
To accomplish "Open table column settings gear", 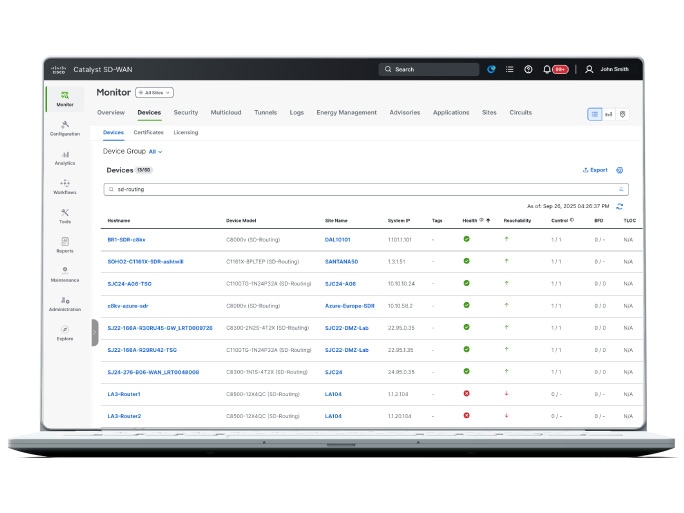I will click(x=620, y=170).
